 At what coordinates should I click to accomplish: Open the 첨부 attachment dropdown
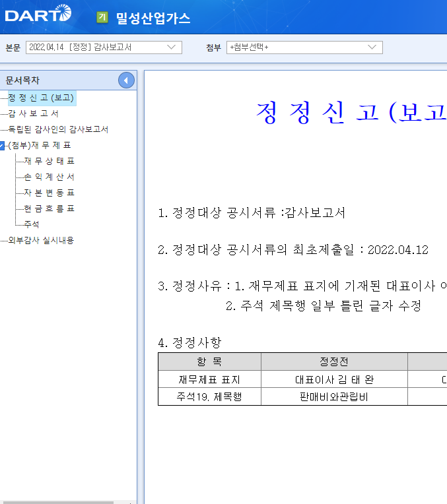tap(304, 47)
